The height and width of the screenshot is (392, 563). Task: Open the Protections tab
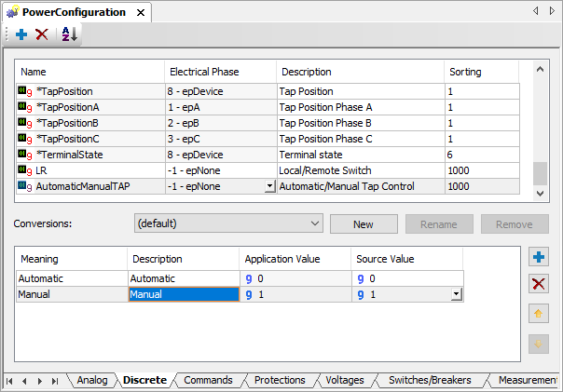pos(279,380)
